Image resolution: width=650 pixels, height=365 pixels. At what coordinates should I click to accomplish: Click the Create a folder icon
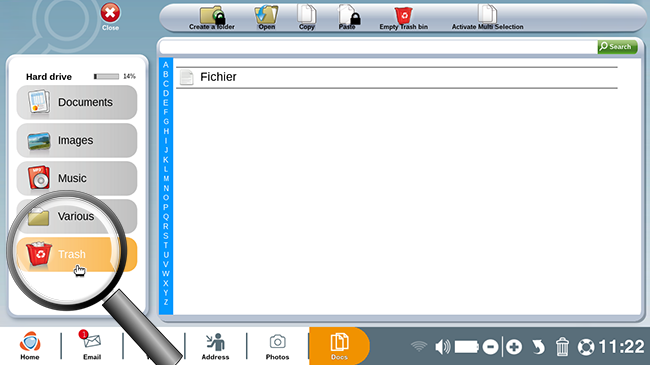(212, 18)
